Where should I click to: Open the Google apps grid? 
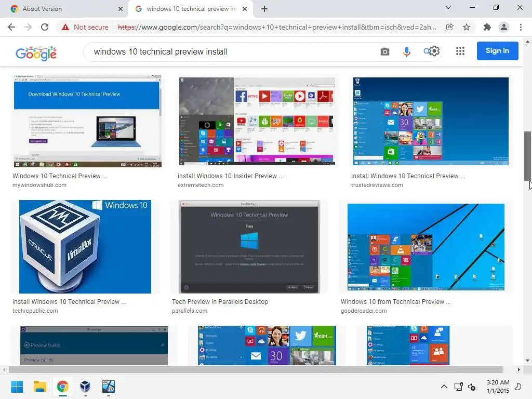460,51
